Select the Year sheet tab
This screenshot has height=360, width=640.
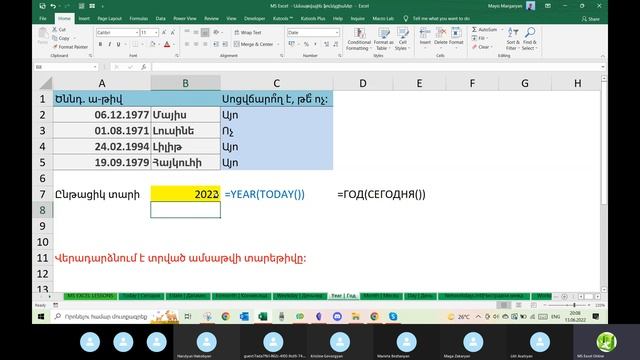[343, 296]
